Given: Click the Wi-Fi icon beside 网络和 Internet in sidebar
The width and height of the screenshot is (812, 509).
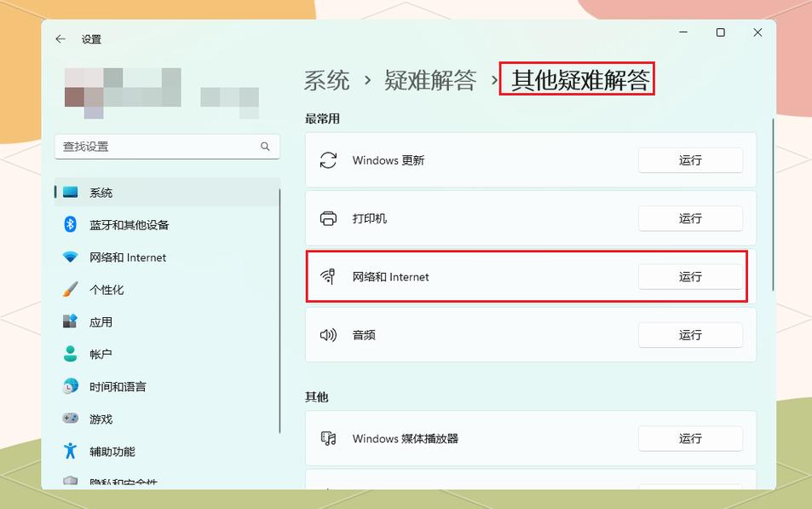Looking at the screenshot, I should (71, 257).
